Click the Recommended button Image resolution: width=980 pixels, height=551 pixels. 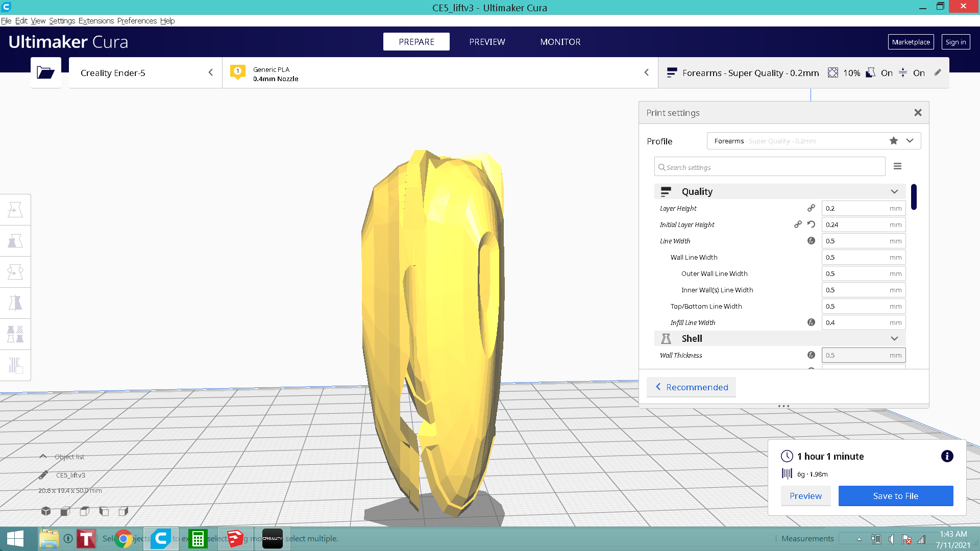[x=691, y=387]
